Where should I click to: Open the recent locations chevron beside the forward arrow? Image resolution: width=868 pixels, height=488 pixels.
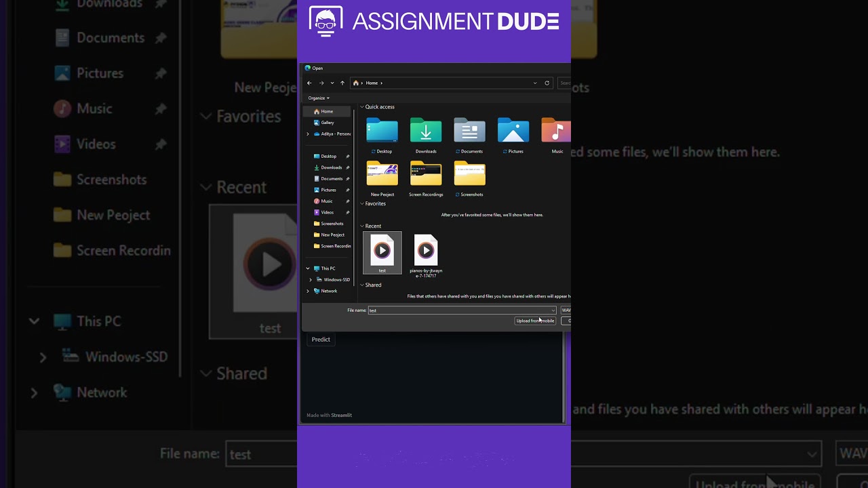[332, 83]
